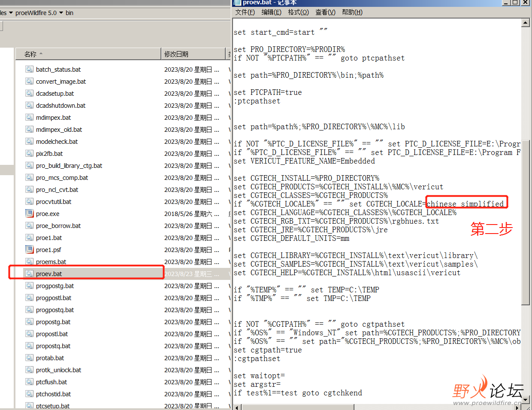Click the Notepad vertical scrollbar thumb
This screenshot has height=410, width=532.
(526, 222)
